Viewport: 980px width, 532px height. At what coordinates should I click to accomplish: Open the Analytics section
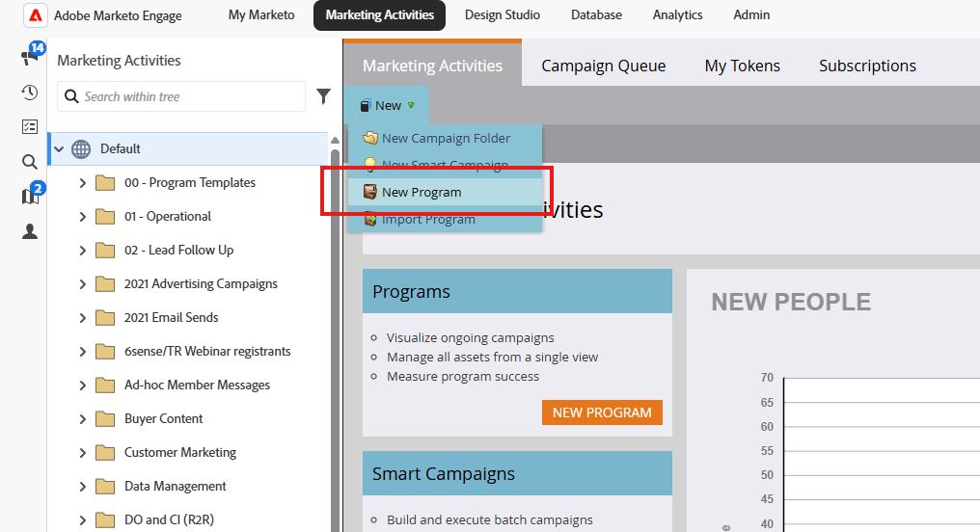pyautogui.click(x=677, y=15)
